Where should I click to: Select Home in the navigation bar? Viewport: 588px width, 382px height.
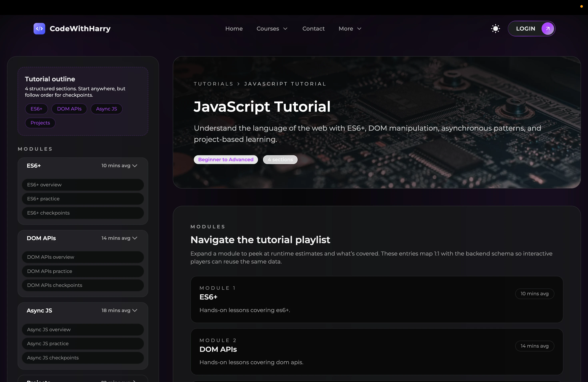(234, 28)
